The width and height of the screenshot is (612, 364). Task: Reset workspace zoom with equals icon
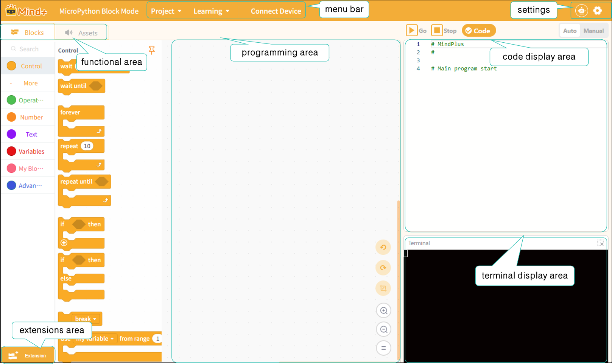click(383, 348)
